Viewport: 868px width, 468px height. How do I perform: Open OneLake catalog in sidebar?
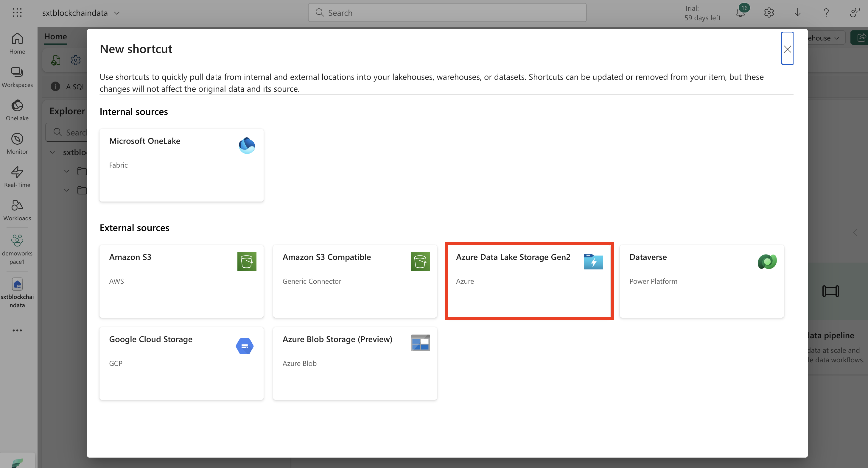point(17,110)
